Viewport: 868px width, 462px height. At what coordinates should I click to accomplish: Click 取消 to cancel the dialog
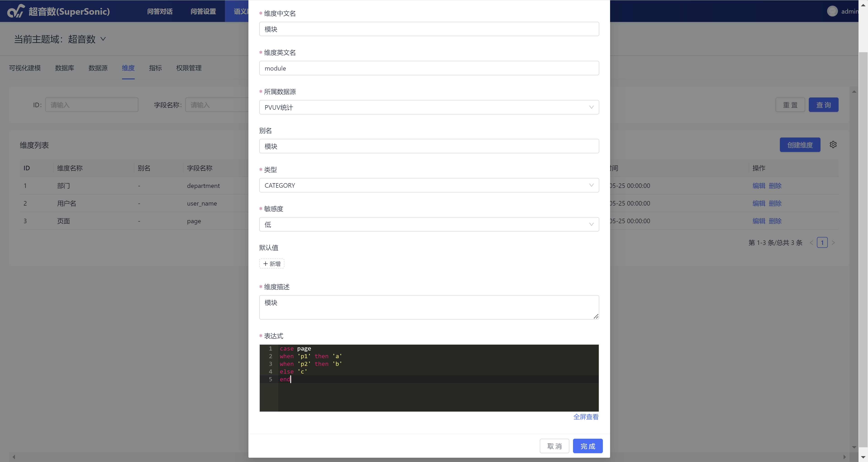pyautogui.click(x=554, y=446)
